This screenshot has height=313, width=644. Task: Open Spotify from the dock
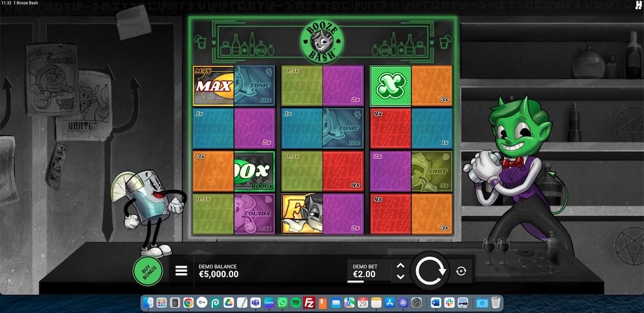296,303
